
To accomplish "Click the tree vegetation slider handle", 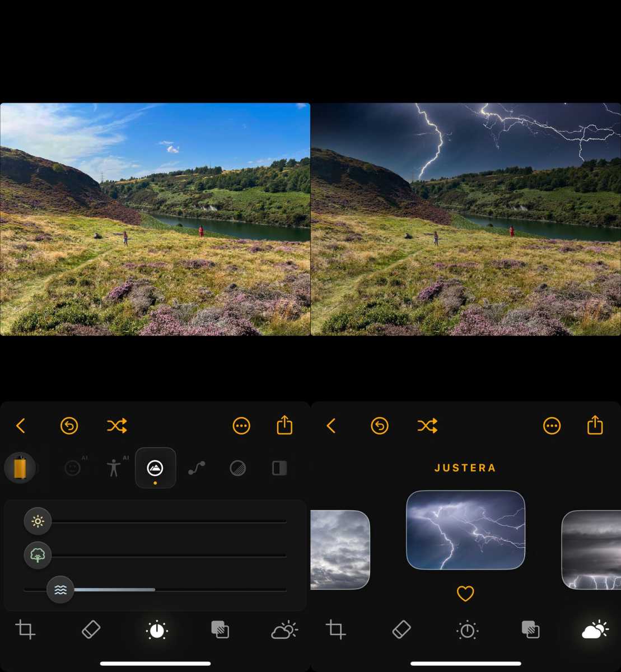I will tap(38, 556).
